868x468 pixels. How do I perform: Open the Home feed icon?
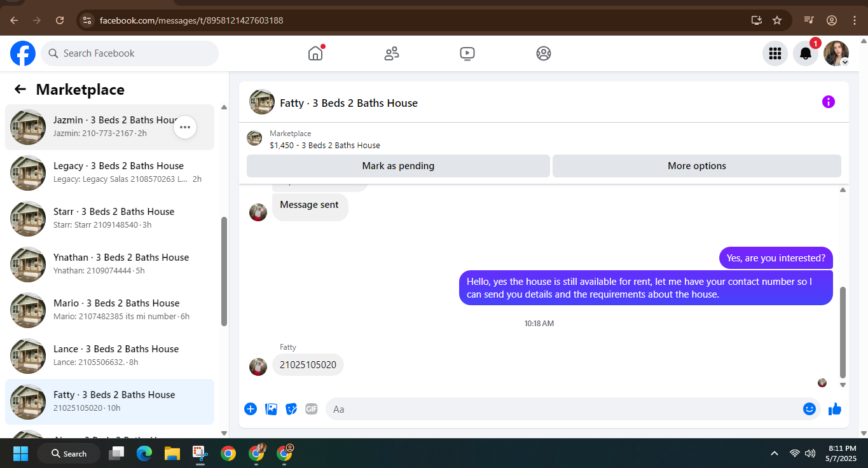click(315, 53)
